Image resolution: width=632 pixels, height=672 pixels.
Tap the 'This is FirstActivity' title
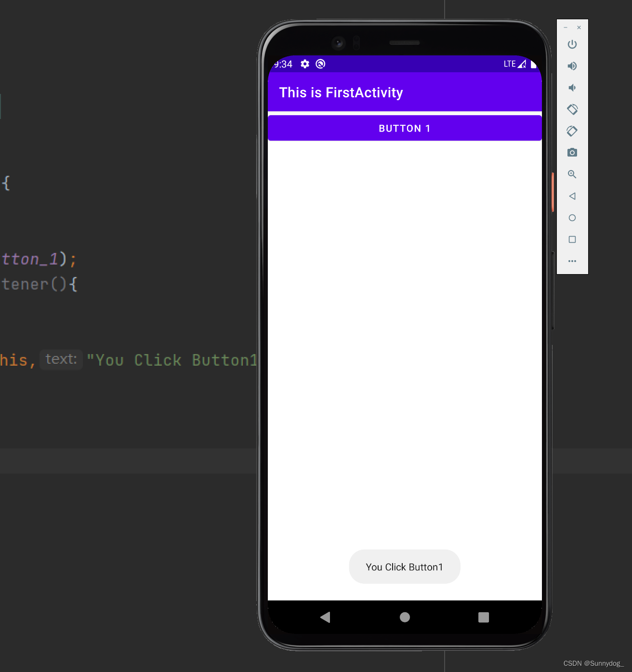coord(341,92)
